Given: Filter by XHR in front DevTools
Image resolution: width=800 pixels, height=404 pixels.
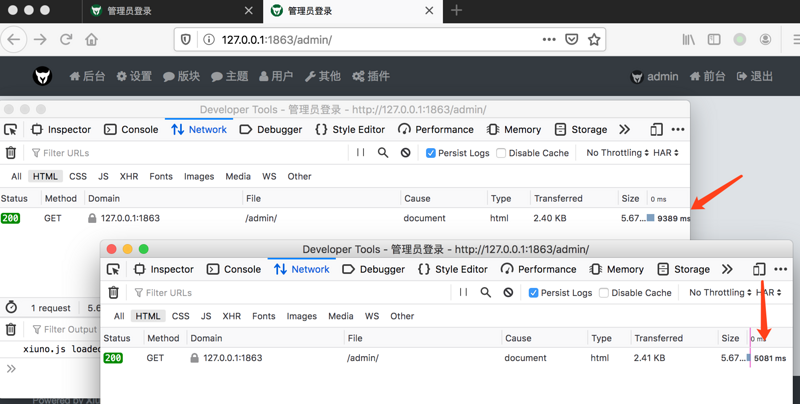Looking at the screenshot, I should click(232, 316).
